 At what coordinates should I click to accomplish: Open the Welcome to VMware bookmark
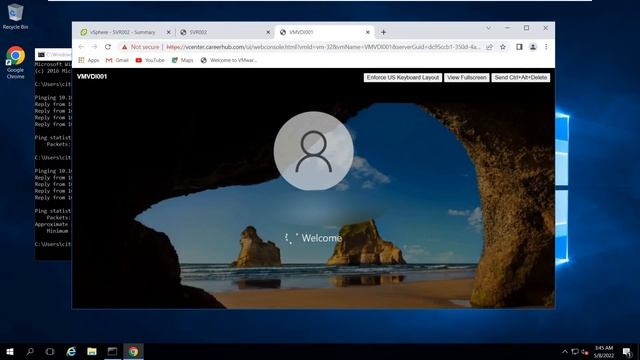229,60
